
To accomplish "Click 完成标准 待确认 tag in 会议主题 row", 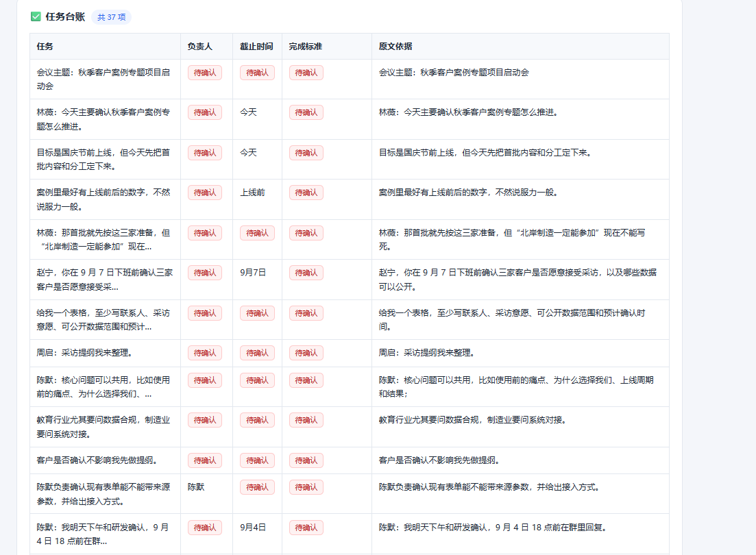I will [x=306, y=73].
